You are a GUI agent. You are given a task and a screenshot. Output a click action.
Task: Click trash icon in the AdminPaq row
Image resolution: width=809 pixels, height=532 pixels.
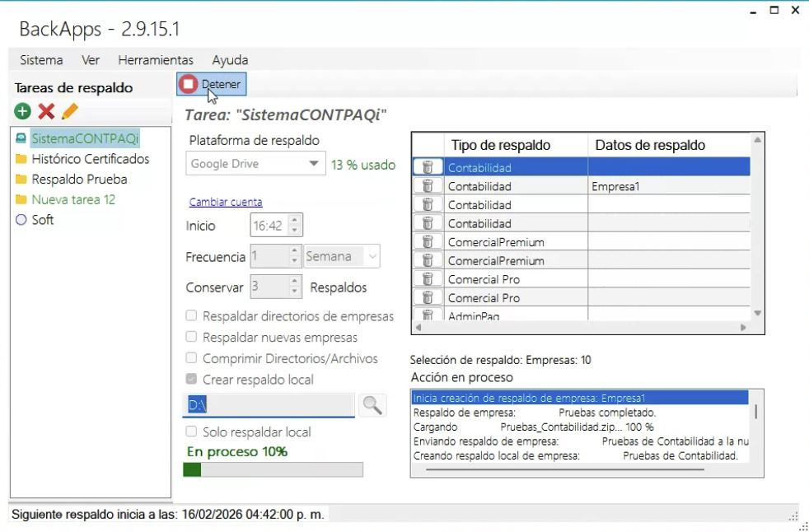428,315
